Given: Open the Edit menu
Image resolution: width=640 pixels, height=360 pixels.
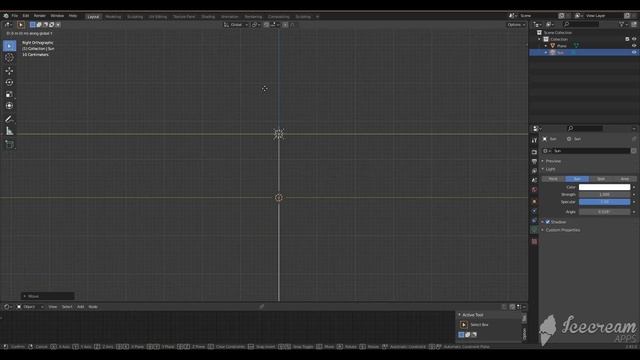Looking at the screenshot, I should pos(26,16).
